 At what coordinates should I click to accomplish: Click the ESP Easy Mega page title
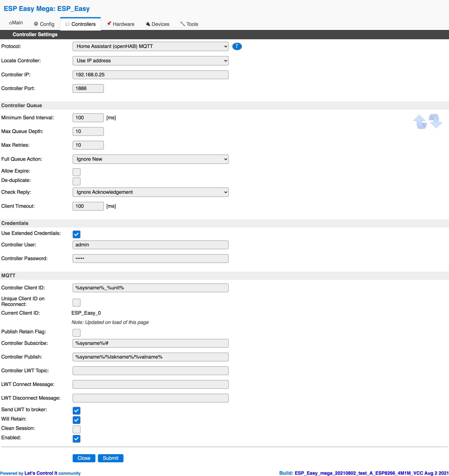click(x=47, y=9)
